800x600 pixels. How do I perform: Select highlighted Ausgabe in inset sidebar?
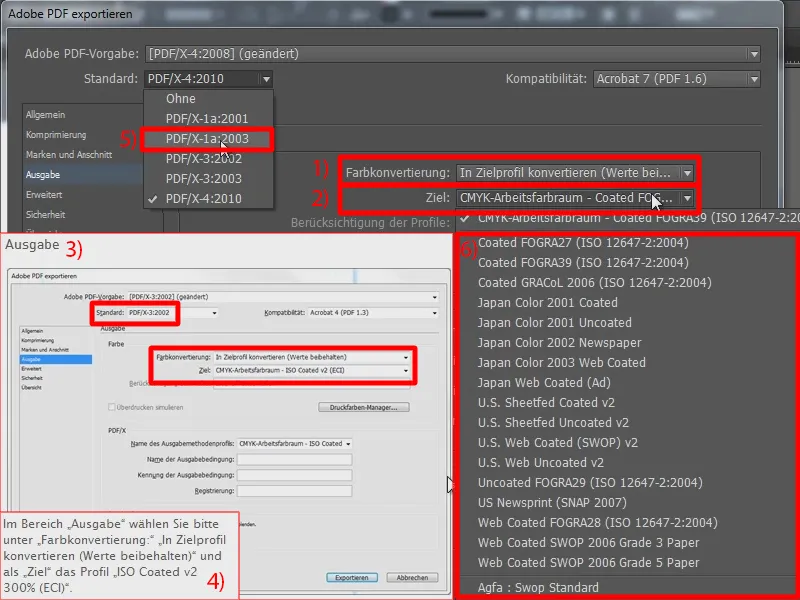[x=56, y=359]
